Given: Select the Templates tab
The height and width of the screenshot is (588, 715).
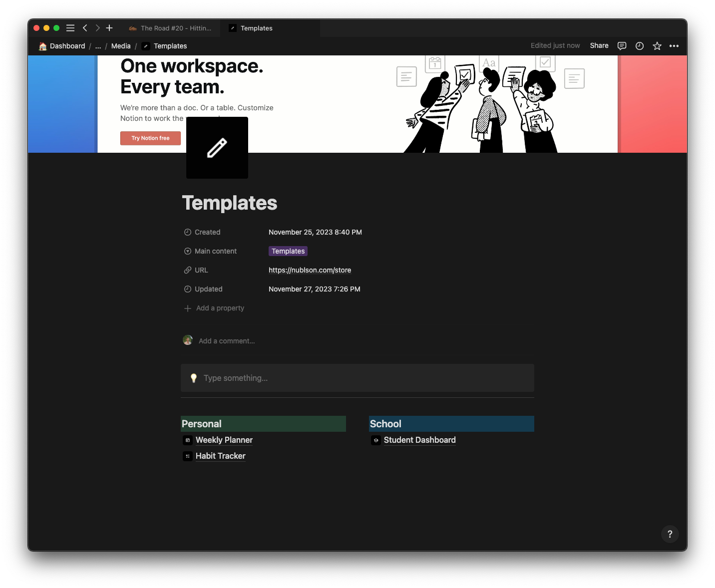Looking at the screenshot, I should coord(270,28).
